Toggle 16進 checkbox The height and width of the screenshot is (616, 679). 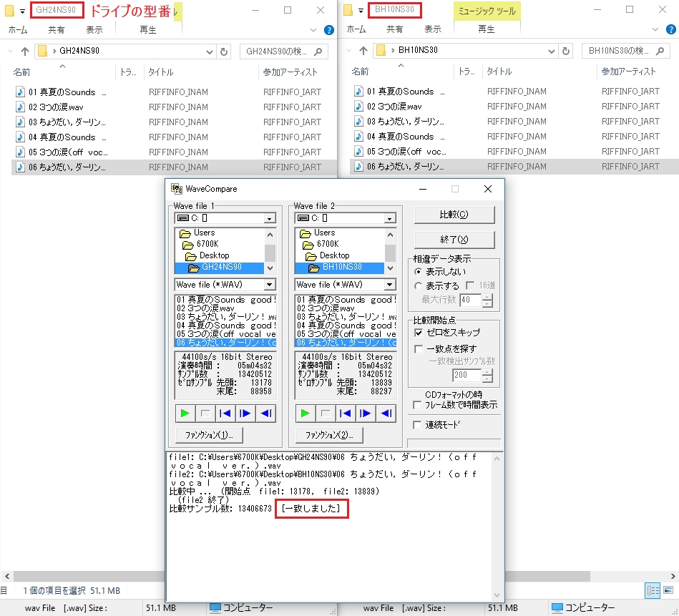pos(470,285)
